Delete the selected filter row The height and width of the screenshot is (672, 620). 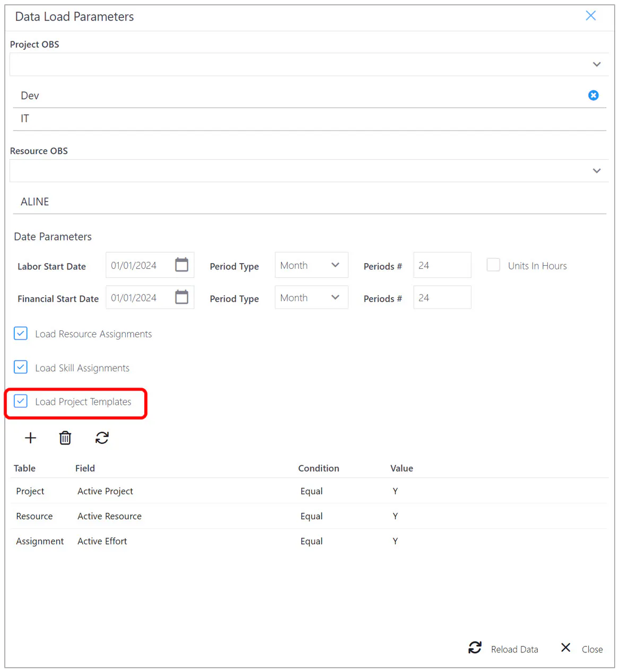tap(65, 438)
